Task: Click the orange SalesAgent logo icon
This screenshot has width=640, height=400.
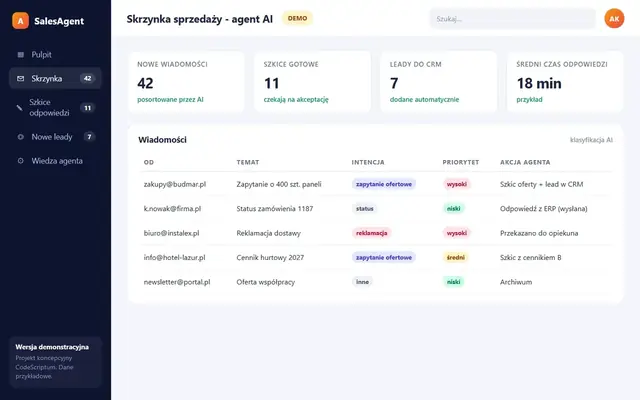Action: [20, 21]
